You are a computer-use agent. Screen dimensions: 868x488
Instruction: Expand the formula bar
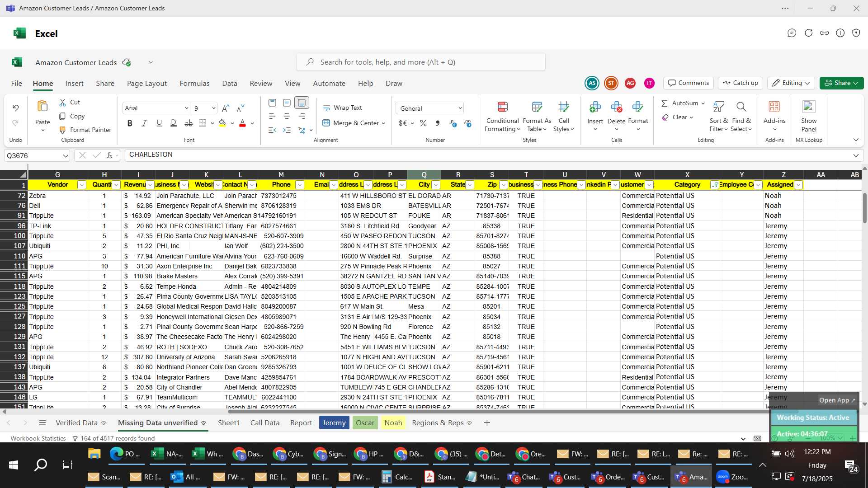[856, 155]
